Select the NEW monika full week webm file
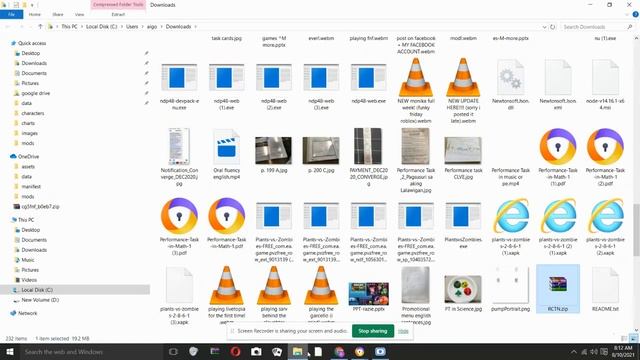The width and height of the screenshot is (640, 360). pyautogui.click(x=416, y=91)
